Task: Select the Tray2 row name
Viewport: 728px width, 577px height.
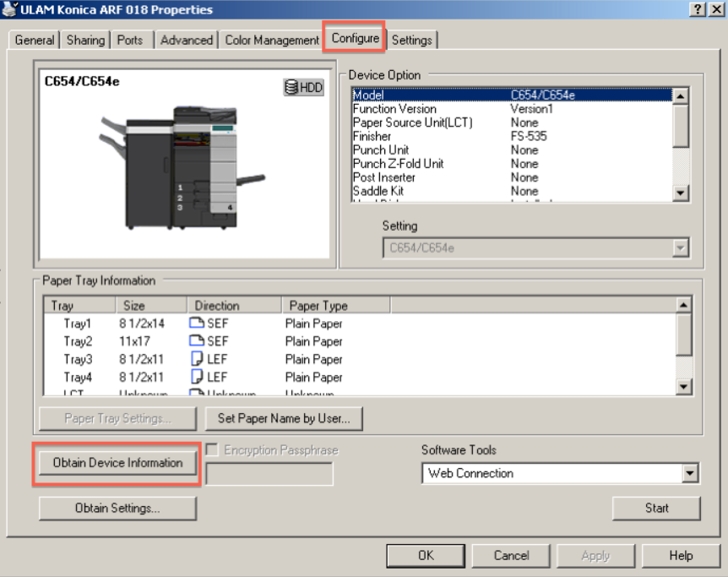Action: coord(78,341)
